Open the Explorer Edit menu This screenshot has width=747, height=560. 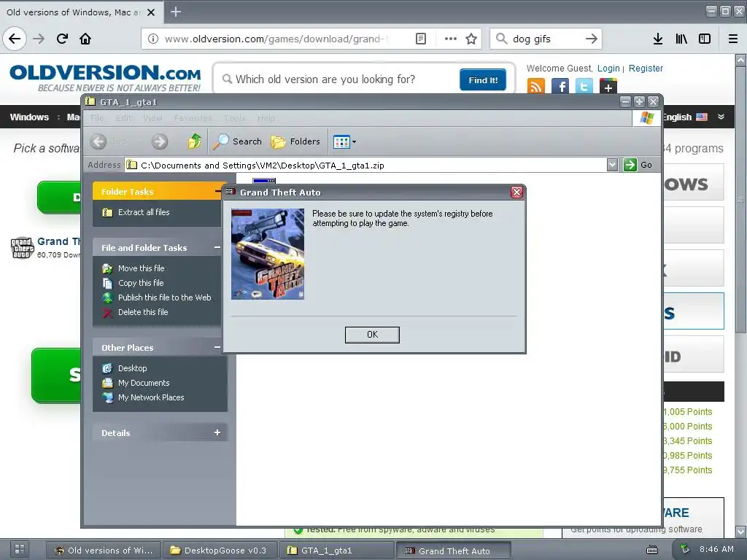123,118
